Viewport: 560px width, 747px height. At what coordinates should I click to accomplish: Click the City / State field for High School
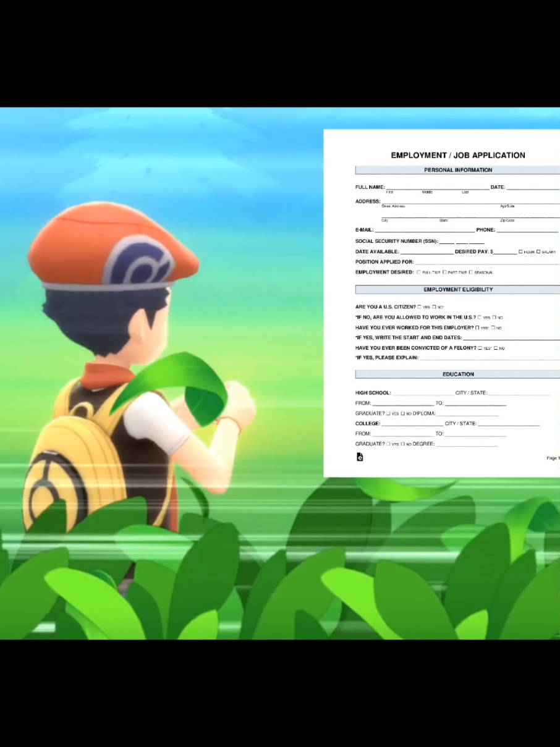point(519,393)
